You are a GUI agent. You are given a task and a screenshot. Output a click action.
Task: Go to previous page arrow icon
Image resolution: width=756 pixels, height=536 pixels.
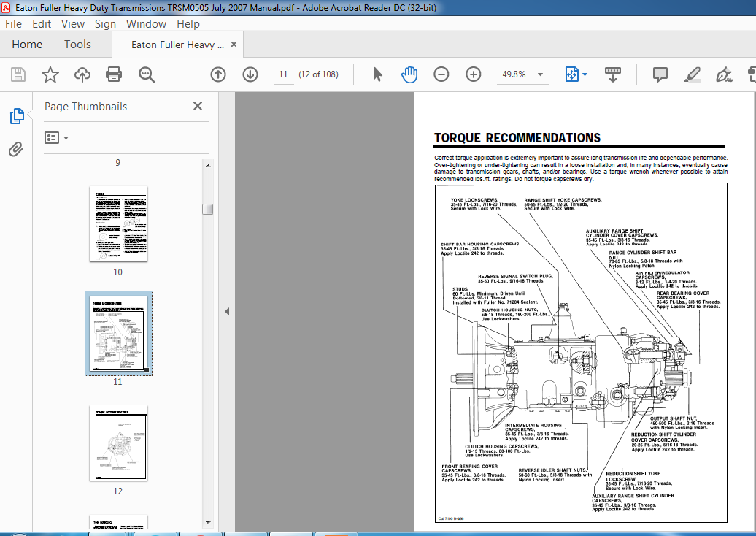[x=218, y=74]
